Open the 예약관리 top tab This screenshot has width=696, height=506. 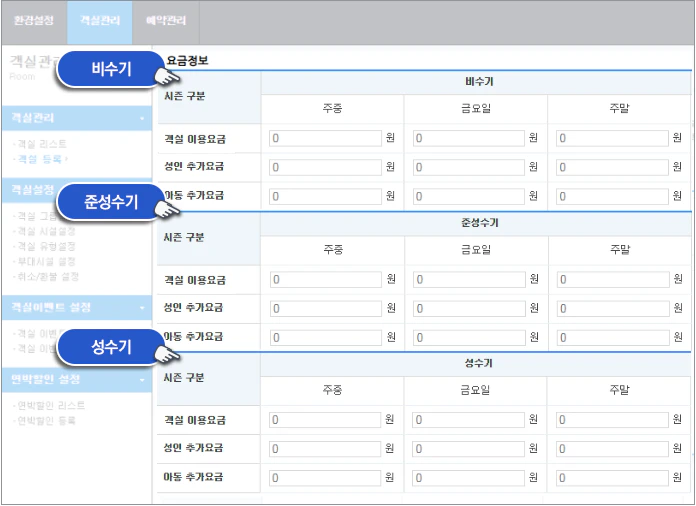166,20
